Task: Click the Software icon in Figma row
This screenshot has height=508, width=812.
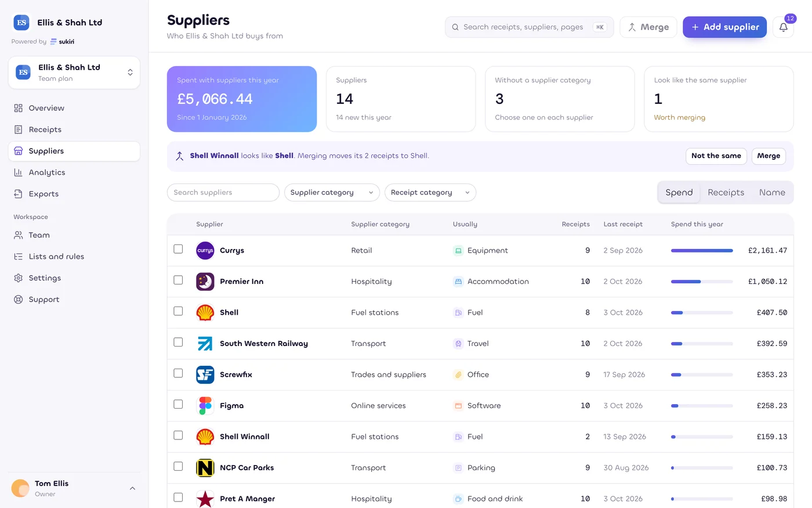Action: [x=458, y=406]
